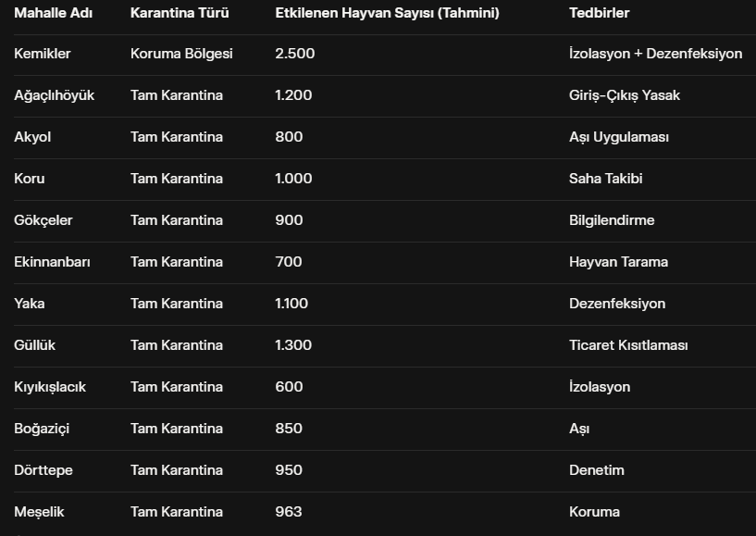This screenshot has width=756, height=536.
Task: Select the Giriş-Çıkış Yasak cell
Action: pos(625,95)
